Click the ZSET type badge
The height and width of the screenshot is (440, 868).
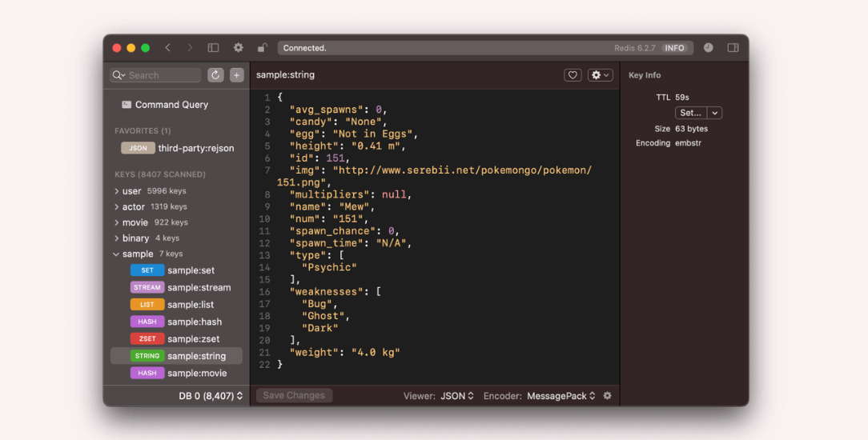coord(147,339)
